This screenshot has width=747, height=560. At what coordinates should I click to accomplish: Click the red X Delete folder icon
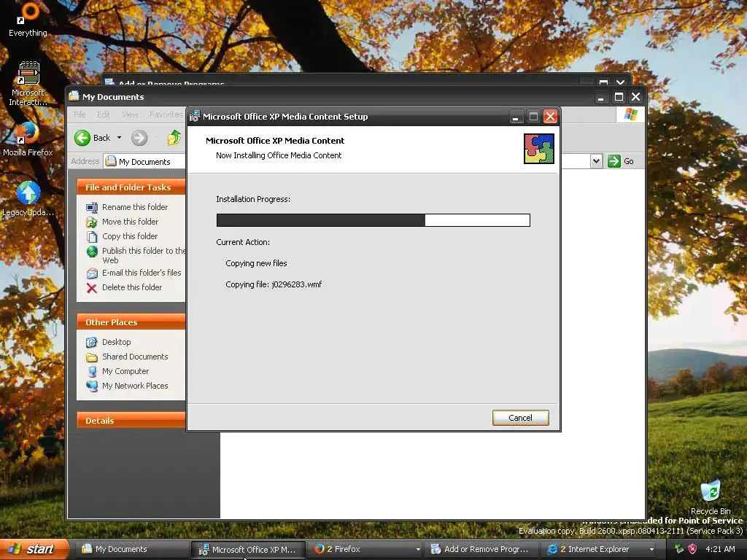pyautogui.click(x=92, y=287)
